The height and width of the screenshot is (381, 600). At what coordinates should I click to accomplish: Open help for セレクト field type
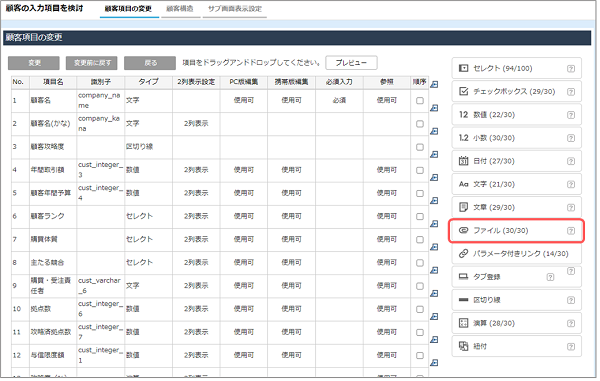point(571,69)
